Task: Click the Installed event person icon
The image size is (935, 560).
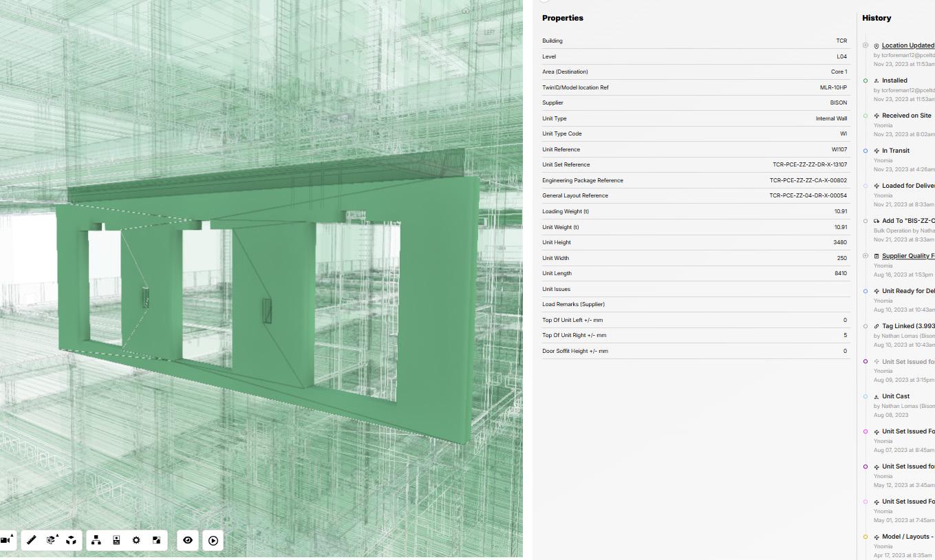Action: coord(877,80)
